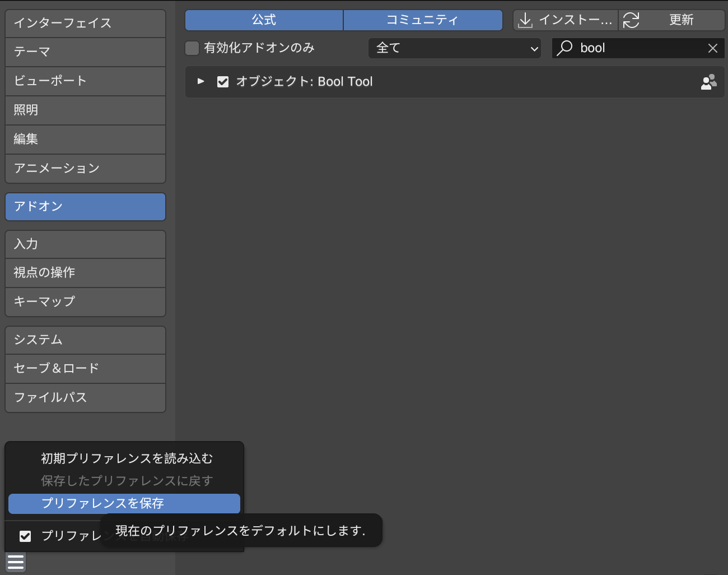The image size is (728, 575).
Task: Open the hamburger preferences menu icon
Action: coord(16,562)
